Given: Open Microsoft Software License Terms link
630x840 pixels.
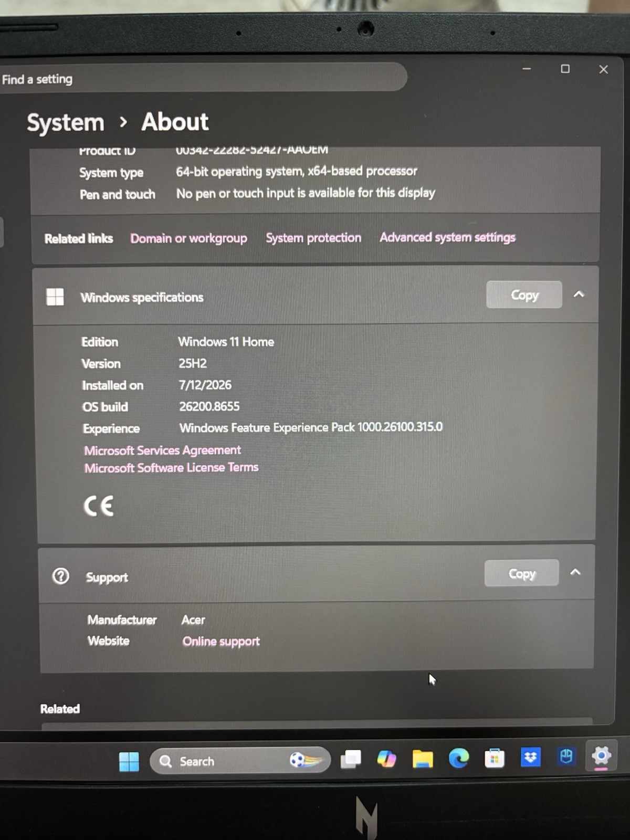Looking at the screenshot, I should pos(171,467).
